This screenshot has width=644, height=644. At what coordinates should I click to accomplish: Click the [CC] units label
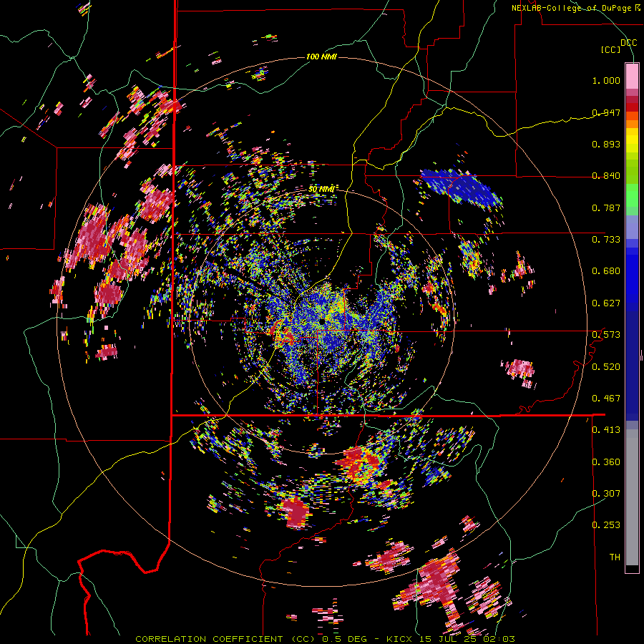[x=611, y=49]
